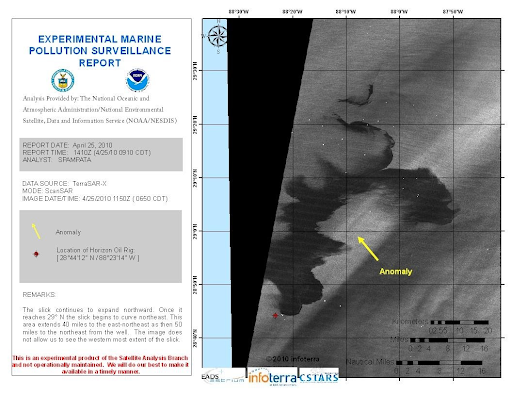
Task: Click the red experimental product disclaimer
Action: click(x=100, y=365)
